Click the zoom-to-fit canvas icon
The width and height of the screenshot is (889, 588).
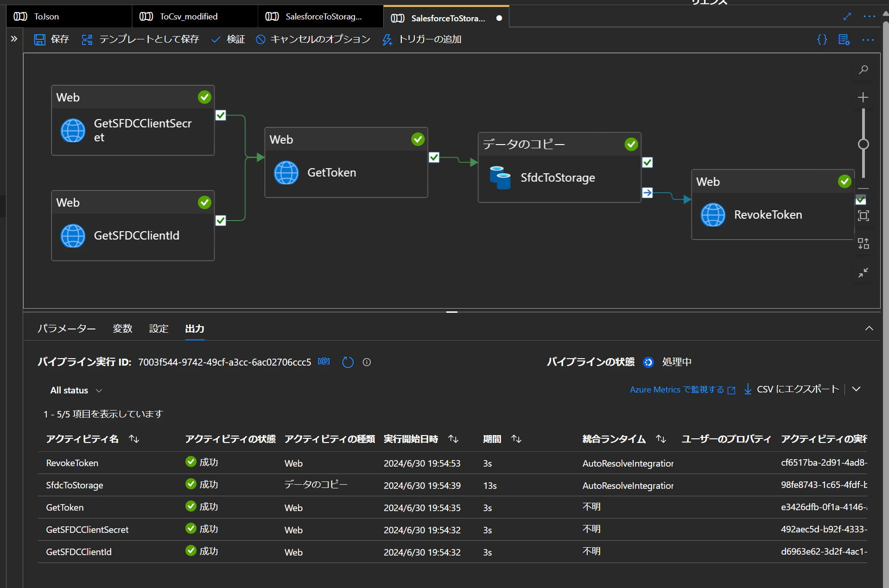coord(863,216)
